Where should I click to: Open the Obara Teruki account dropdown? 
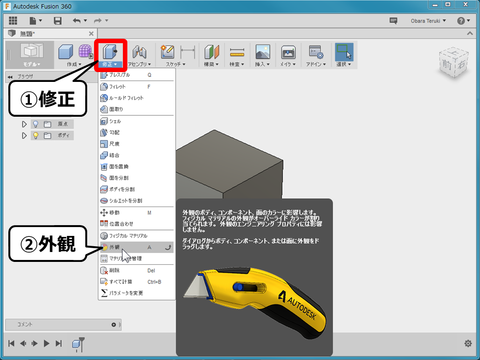coord(428,21)
